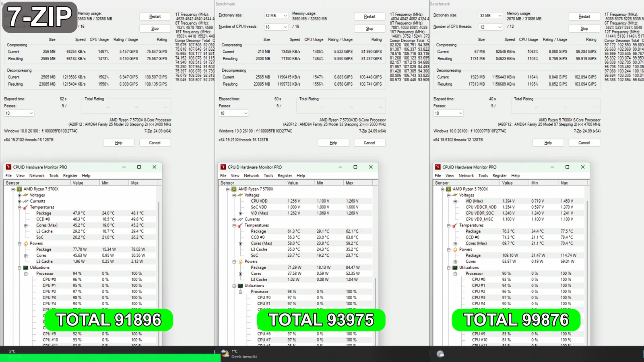Open the Network menu in Ryzen 5 7600X monitor
Image resolution: width=644 pixels, height=362 pixels.
(466, 176)
